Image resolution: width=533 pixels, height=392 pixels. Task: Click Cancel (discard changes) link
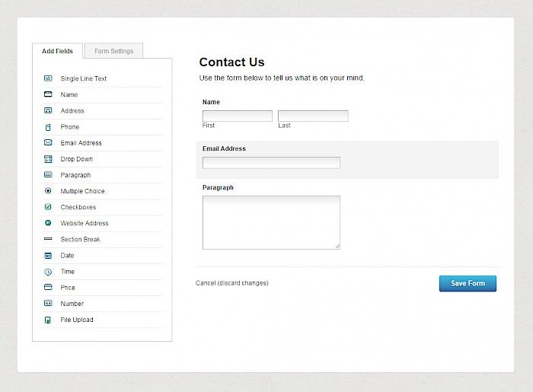click(x=231, y=283)
